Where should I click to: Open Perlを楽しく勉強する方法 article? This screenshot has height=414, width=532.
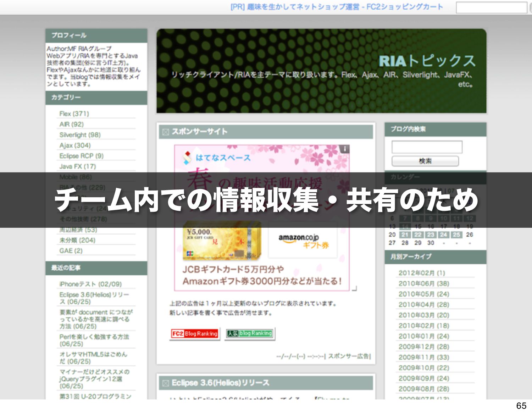[94, 340]
